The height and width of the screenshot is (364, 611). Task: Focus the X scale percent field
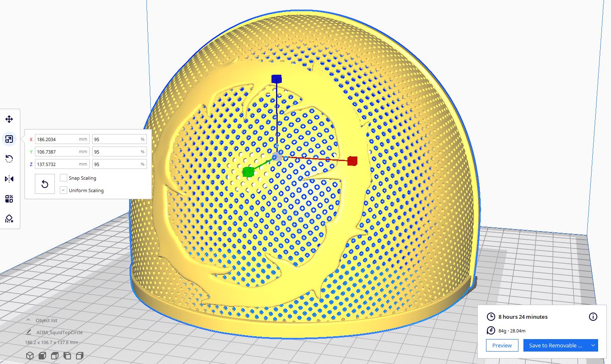click(x=119, y=139)
